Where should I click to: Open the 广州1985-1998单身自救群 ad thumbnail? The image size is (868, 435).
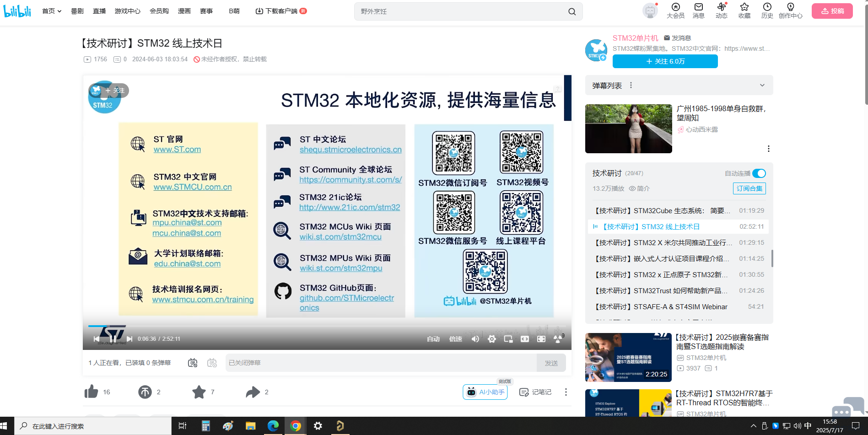point(629,129)
